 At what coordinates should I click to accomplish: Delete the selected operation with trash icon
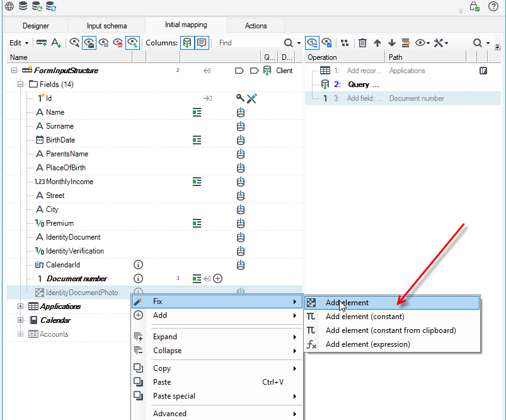point(362,43)
